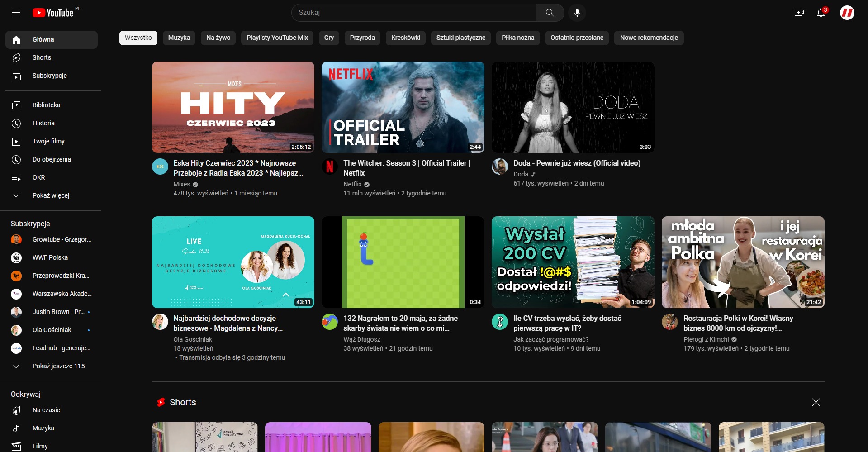
Task: Open Przeprowadzki Kra... subscription channel
Action: coord(52,276)
